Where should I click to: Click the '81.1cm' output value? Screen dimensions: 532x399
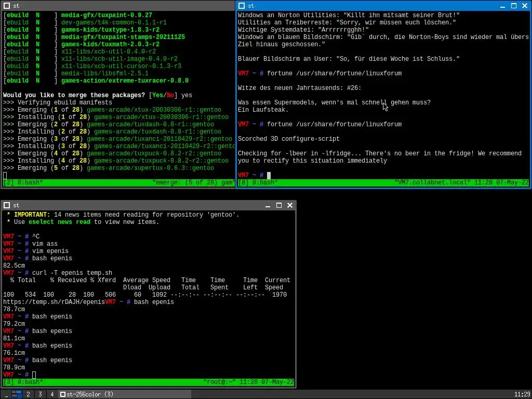14,338
